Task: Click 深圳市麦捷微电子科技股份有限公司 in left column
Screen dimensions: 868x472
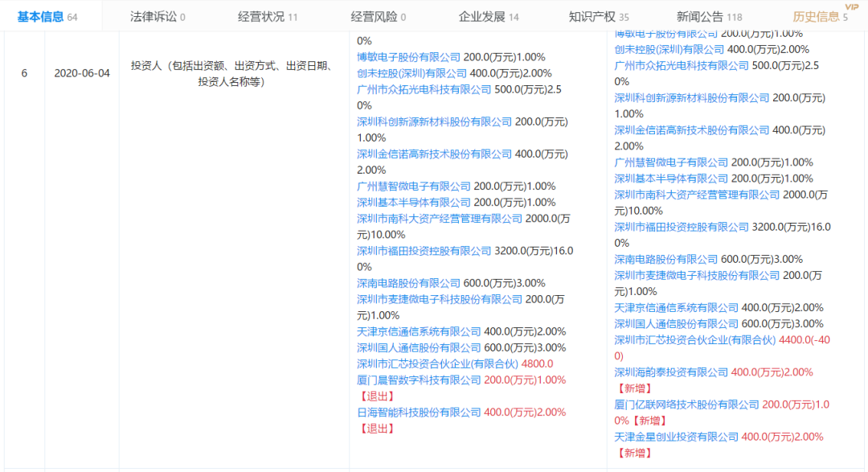Action: 440,299
